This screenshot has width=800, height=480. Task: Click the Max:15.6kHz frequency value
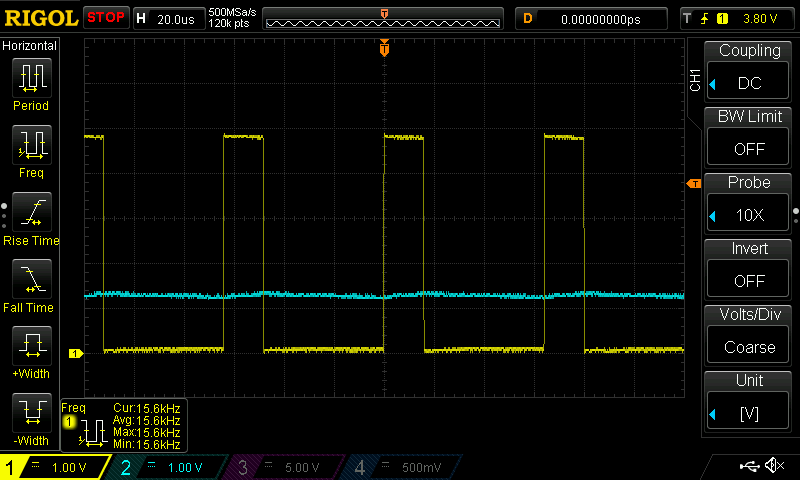146,432
